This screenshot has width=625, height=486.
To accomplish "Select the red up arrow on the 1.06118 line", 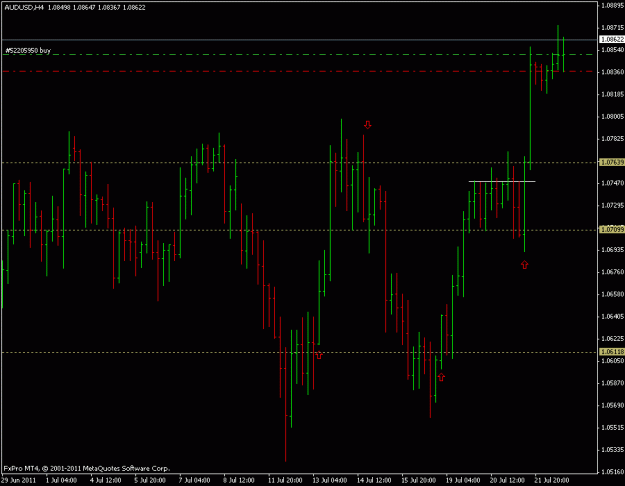I will (318, 354).
